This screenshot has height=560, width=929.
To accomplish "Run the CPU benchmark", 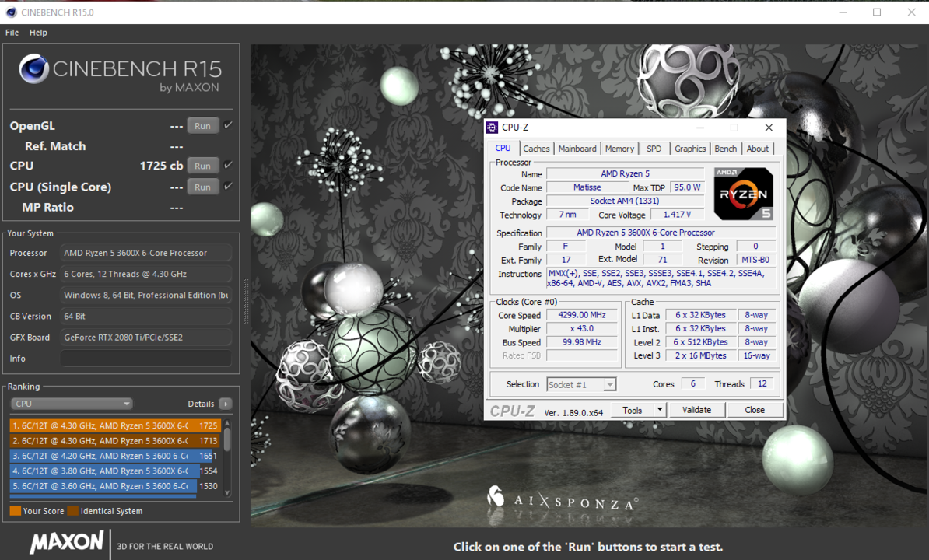I will pos(202,166).
